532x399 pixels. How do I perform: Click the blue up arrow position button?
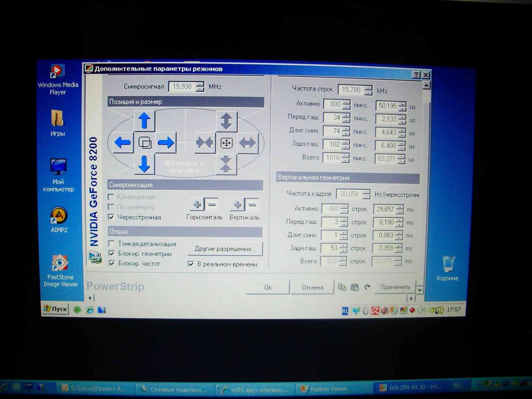pyautogui.click(x=145, y=121)
